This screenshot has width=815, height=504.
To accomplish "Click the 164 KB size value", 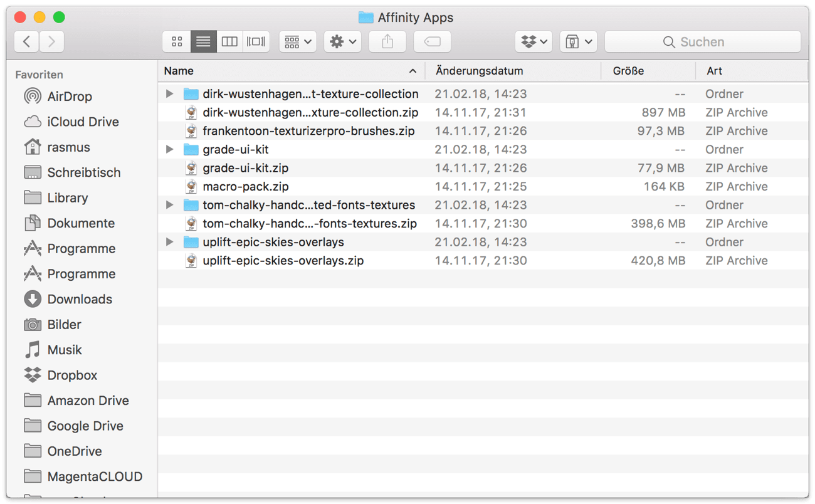I will pos(665,187).
